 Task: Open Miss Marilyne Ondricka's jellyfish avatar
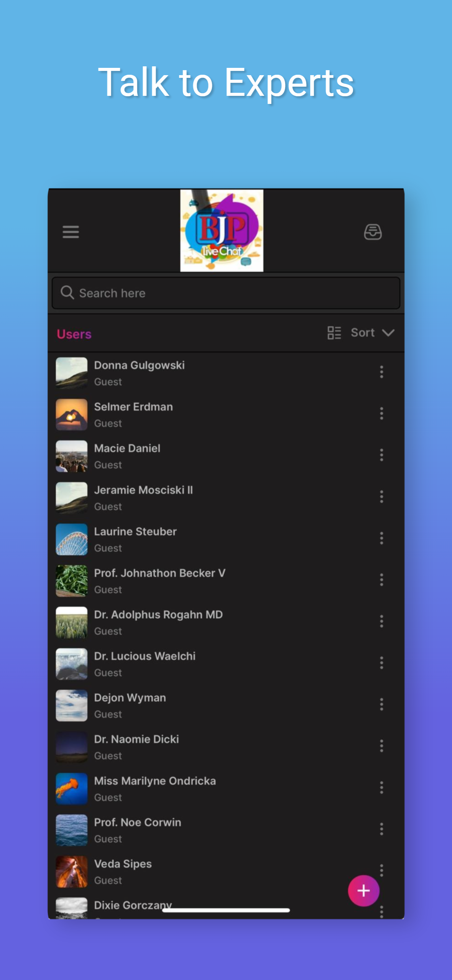click(72, 789)
